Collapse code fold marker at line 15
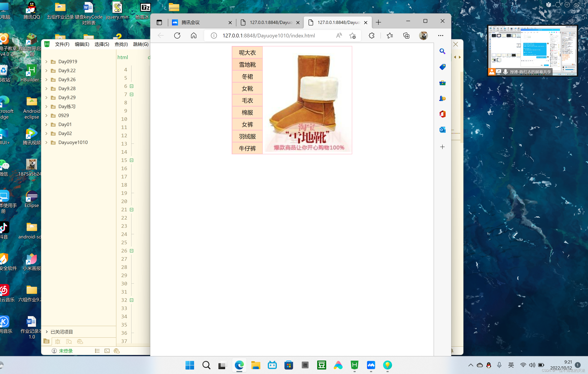The image size is (588, 374). point(132,160)
